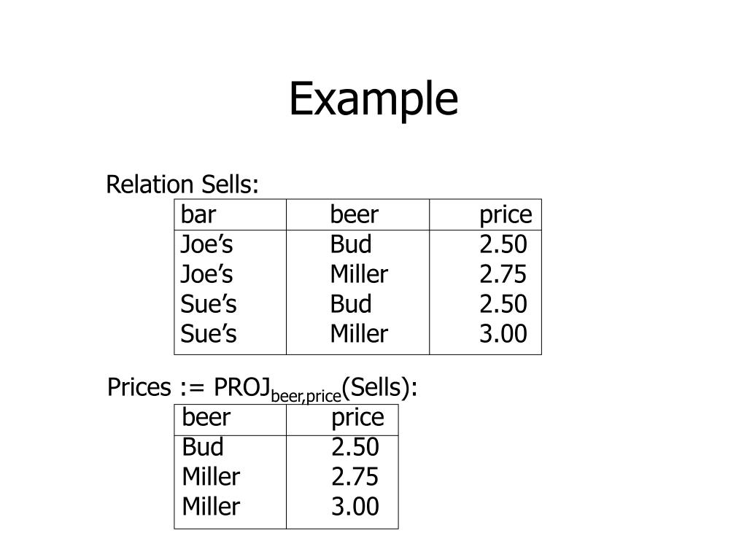Image resolution: width=747 pixels, height=560 pixels.
Task: Select the Bud cell in Prices table
Action: coord(203,447)
